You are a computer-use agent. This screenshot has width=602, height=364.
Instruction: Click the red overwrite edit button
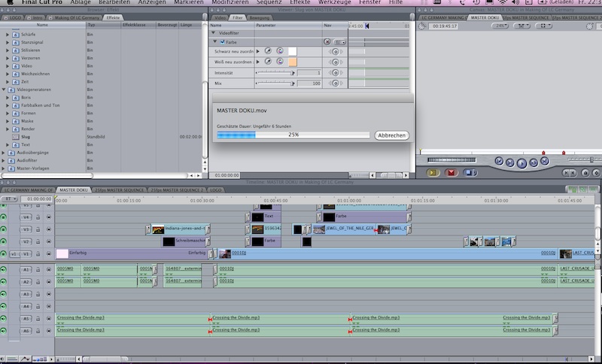451,173
